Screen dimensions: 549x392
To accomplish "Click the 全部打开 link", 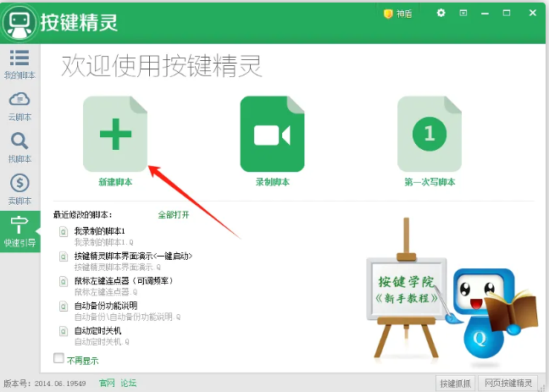I will coord(174,214).
